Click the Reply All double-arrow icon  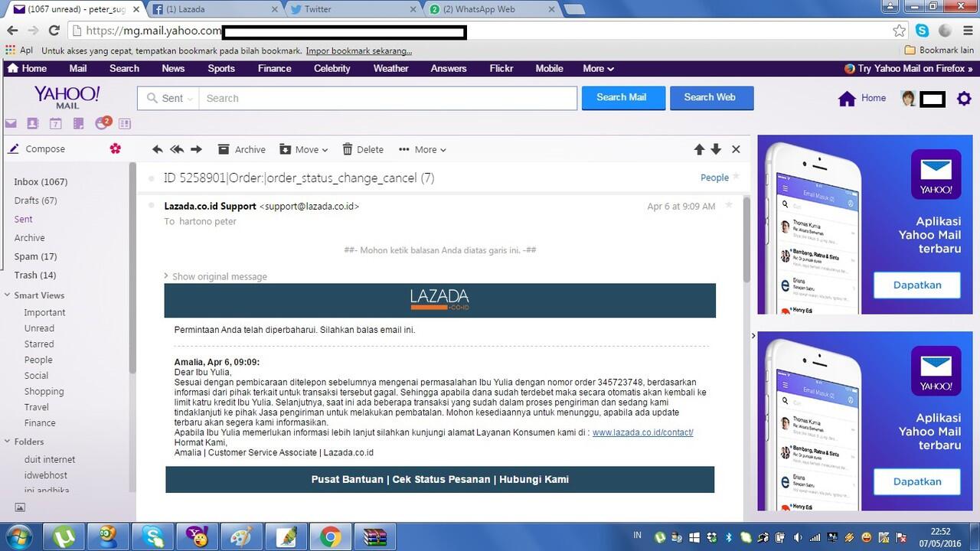(177, 149)
